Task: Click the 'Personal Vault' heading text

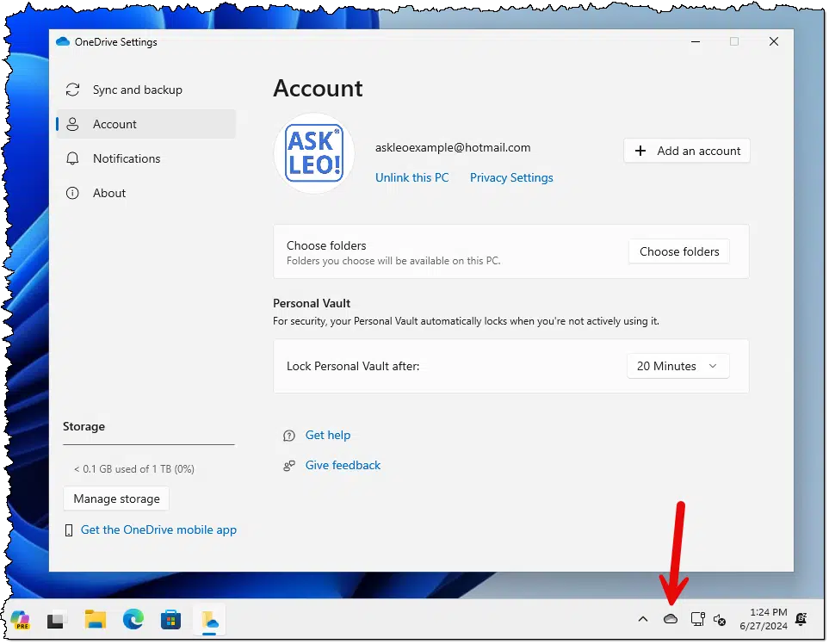Action: (x=312, y=304)
